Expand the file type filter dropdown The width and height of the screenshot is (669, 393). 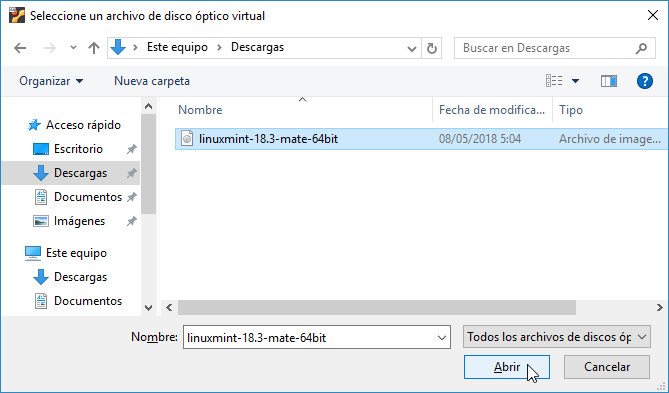[x=642, y=337]
